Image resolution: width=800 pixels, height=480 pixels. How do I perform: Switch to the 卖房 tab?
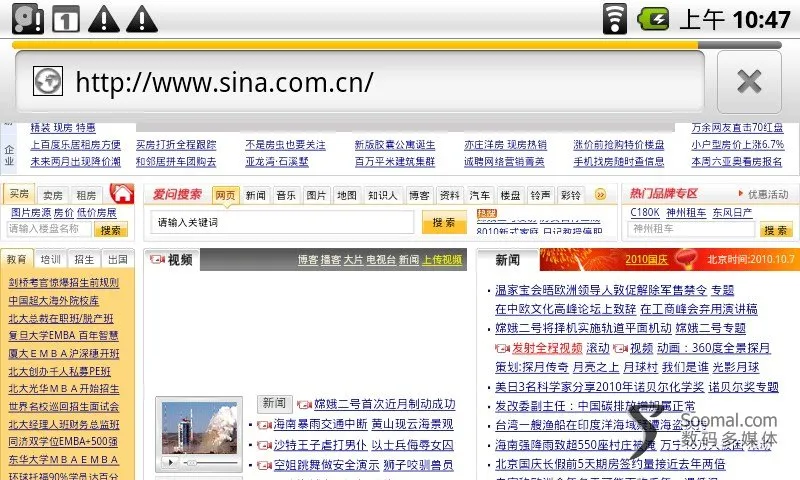[x=53, y=195]
